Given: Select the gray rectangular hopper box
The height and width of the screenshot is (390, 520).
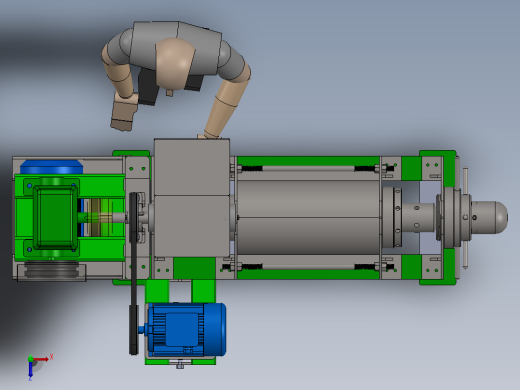Looking at the screenshot, I should [192, 197].
